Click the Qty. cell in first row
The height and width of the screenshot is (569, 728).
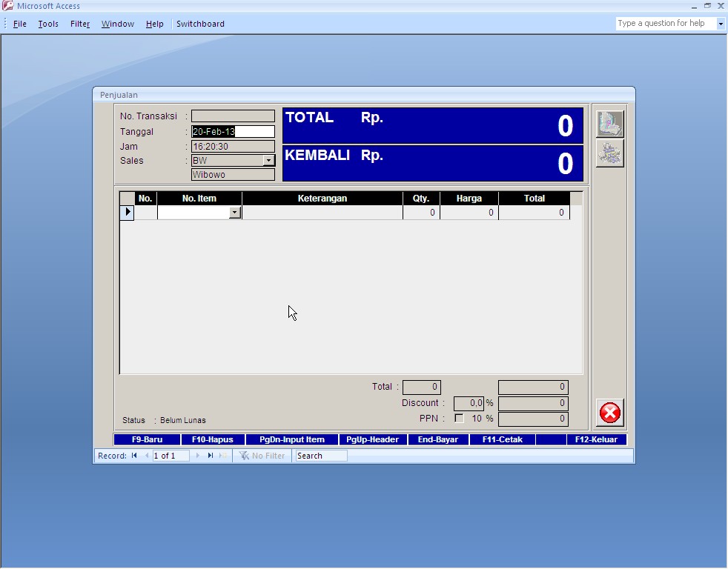point(421,213)
